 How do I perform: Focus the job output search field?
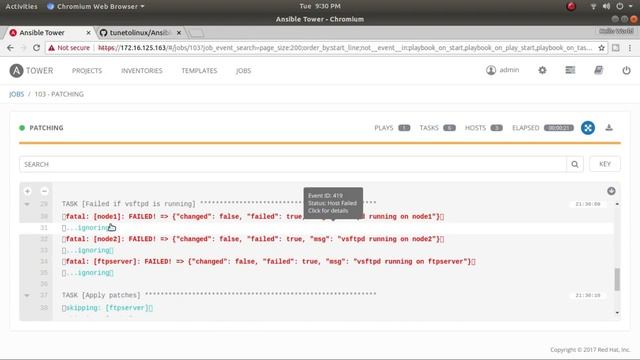pos(293,164)
